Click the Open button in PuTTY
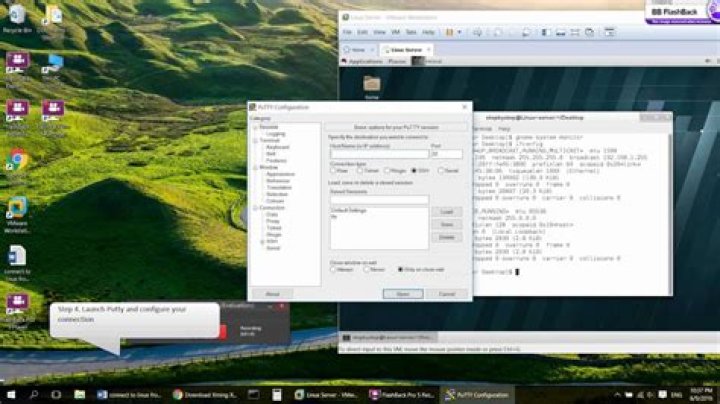The width and height of the screenshot is (720, 404). [x=402, y=293]
